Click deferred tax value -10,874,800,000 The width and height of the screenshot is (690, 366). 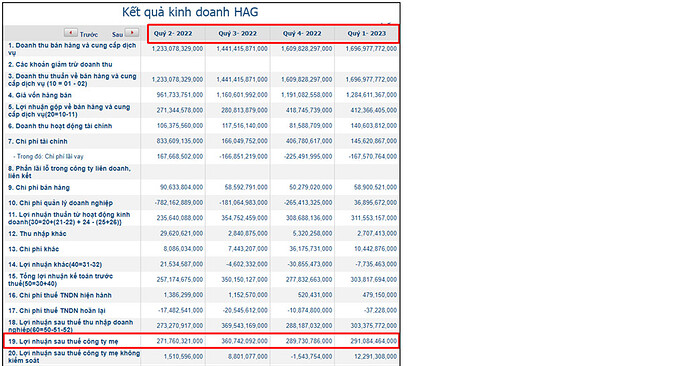[x=310, y=311]
